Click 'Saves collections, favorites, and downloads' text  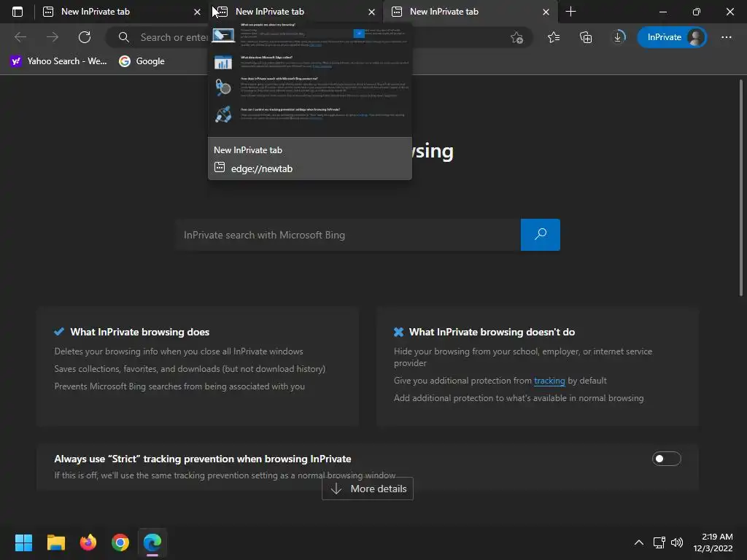click(190, 369)
